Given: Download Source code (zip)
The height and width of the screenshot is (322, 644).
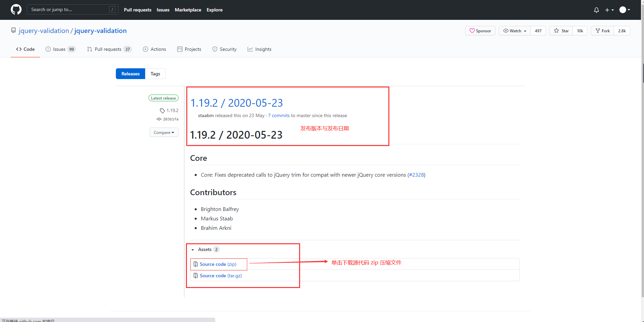Looking at the screenshot, I should pos(218,264).
